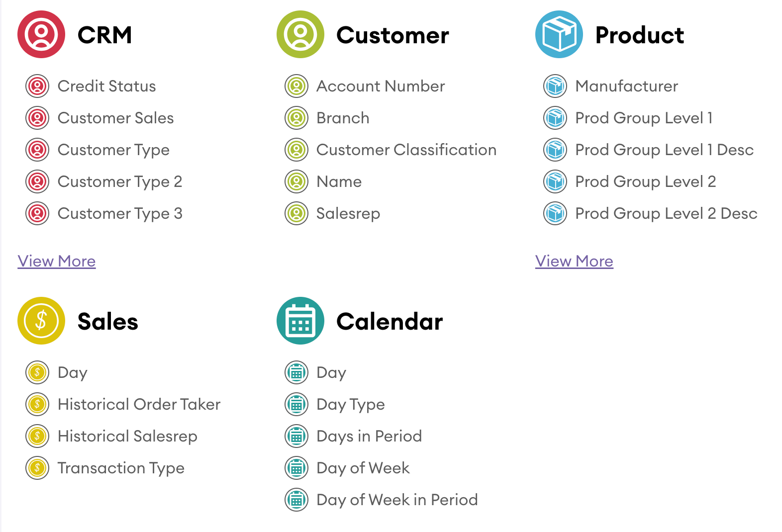Click the teal Calendar category icon
The height and width of the screenshot is (532, 782).
tap(300, 321)
